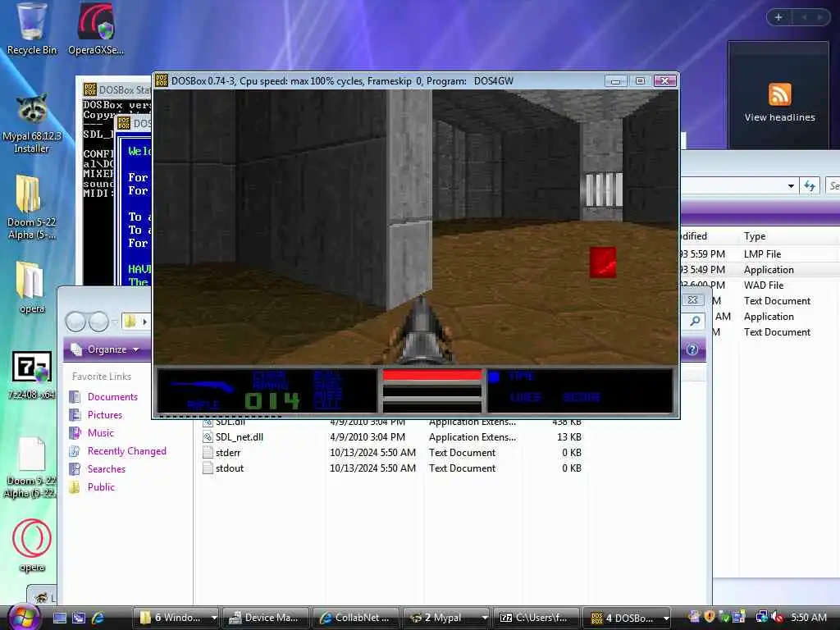840x630 pixels.
Task: Click the RSS feed icon in sidebar gadget
Action: 779,94
